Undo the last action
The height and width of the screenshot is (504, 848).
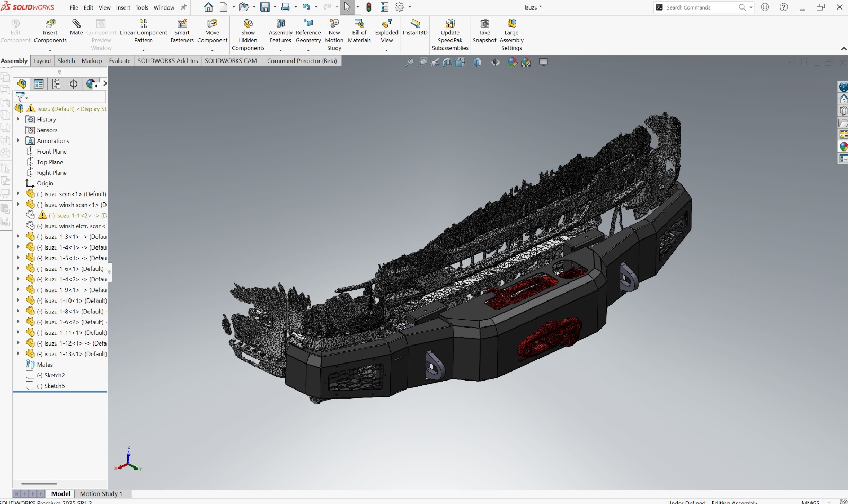(306, 7)
